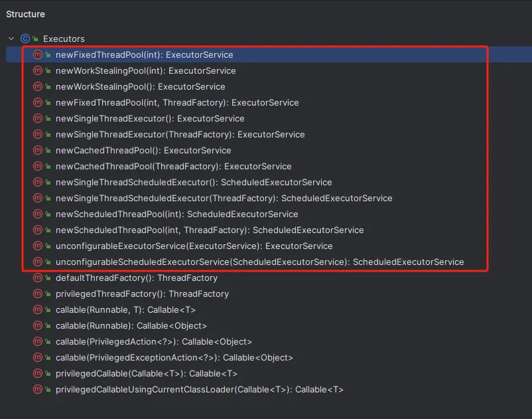This screenshot has width=532, height=419.
Task: Select newScheduledThreadPool(int, ThreadFactory) row
Action: tap(210, 230)
